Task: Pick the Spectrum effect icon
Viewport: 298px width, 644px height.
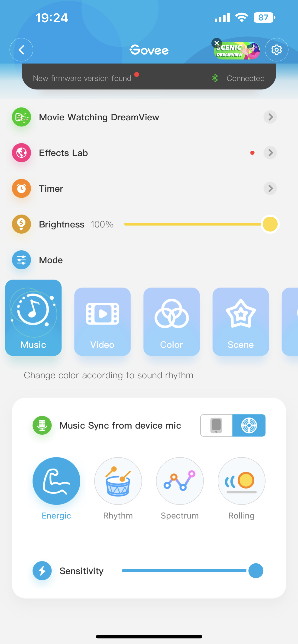Action: pyautogui.click(x=180, y=481)
